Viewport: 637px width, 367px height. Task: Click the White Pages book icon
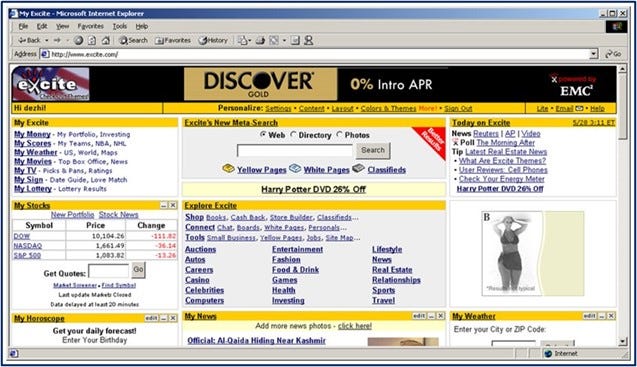pos(295,168)
